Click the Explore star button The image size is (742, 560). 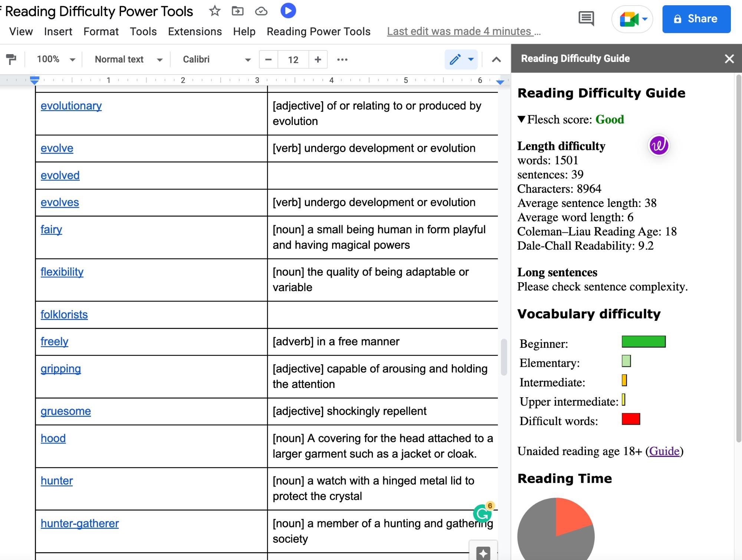click(x=483, y=553)
